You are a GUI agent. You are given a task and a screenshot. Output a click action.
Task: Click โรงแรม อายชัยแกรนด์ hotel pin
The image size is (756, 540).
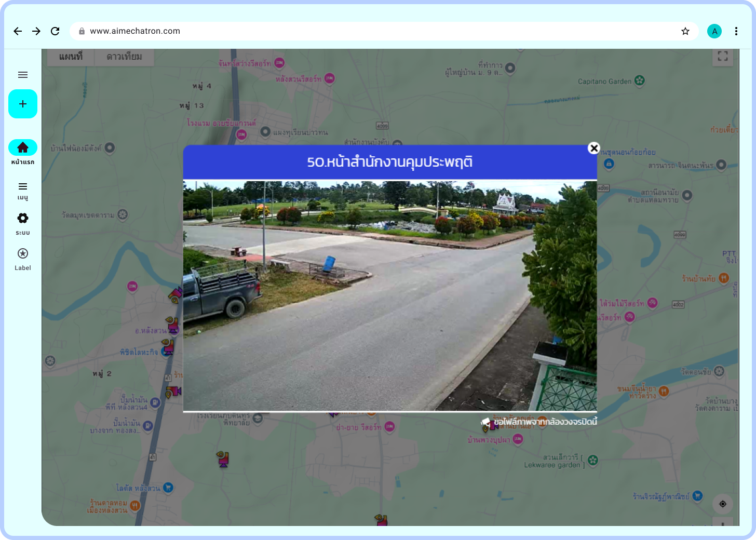(x=241, y=134)
